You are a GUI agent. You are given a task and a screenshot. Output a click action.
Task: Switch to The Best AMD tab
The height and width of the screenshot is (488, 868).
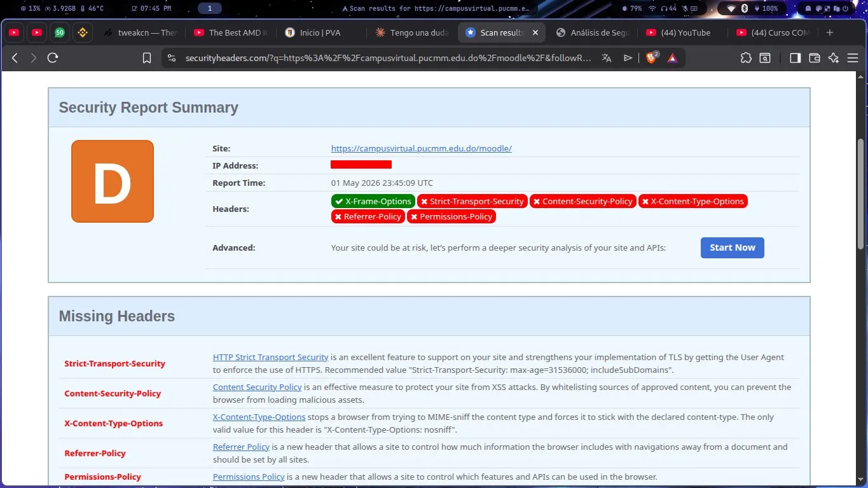[231, 32]
